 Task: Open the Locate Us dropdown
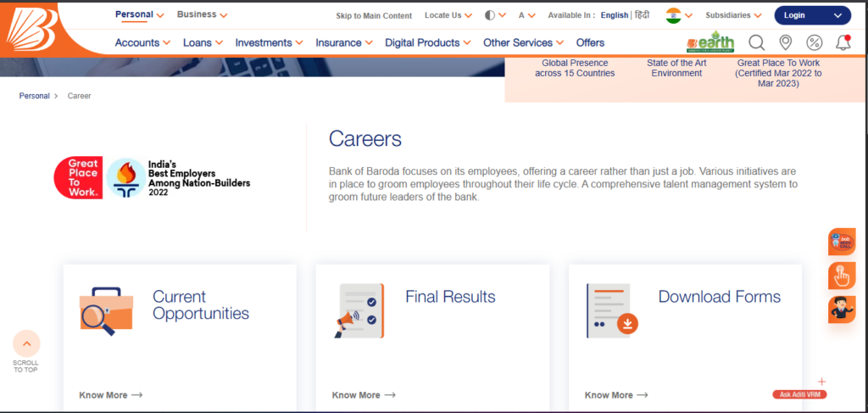click(448, 15)
